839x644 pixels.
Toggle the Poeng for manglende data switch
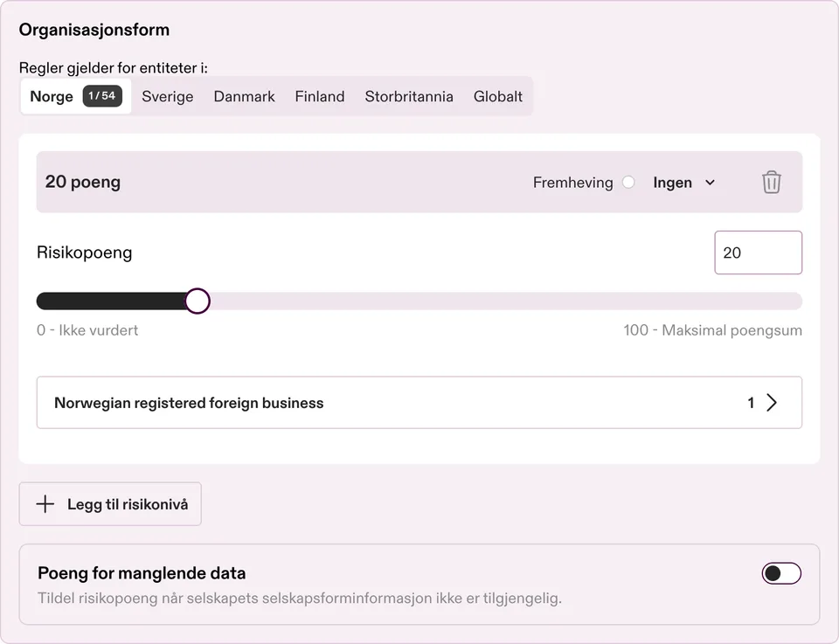pyautogui.click(x=781, y=573)
